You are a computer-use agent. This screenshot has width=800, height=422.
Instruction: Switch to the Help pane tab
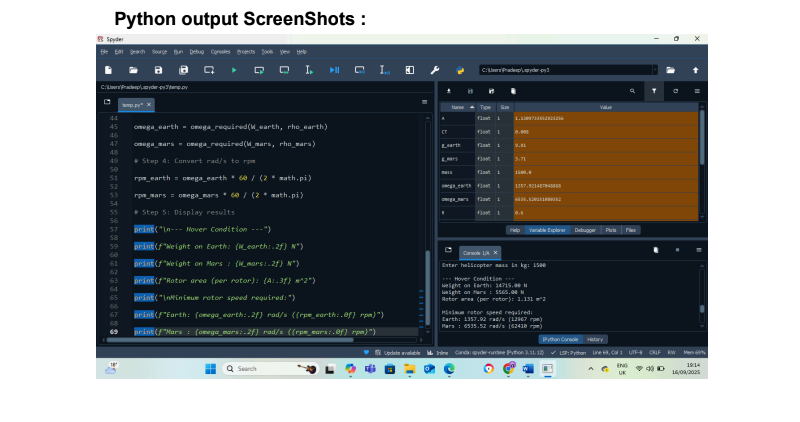(x=515, y=230)
